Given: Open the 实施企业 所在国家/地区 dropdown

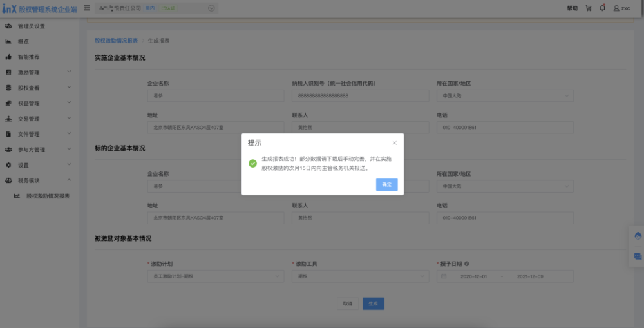Looking at the screenshot, I should [505, 96].
